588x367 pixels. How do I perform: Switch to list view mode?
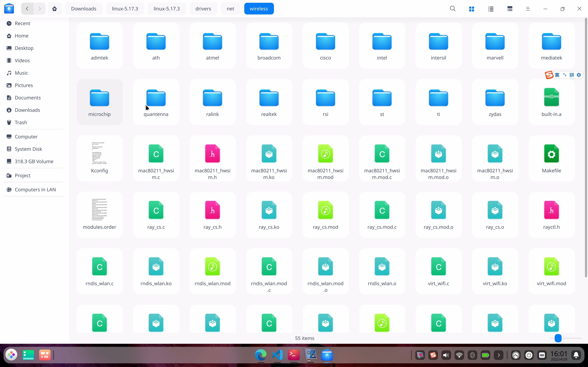point(491,9)
